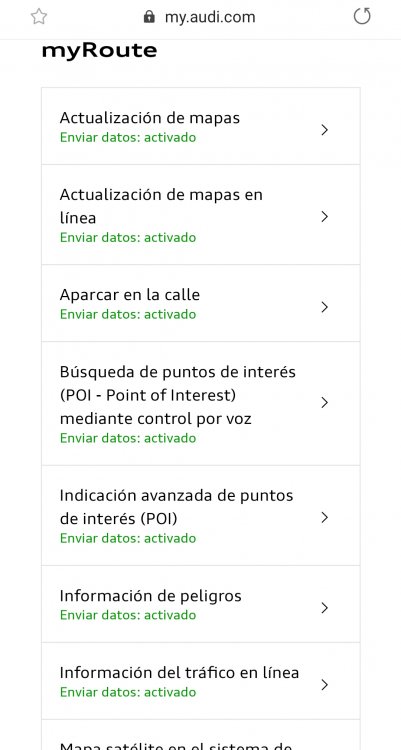Open Información de peligros item

[x=200, y=604]
